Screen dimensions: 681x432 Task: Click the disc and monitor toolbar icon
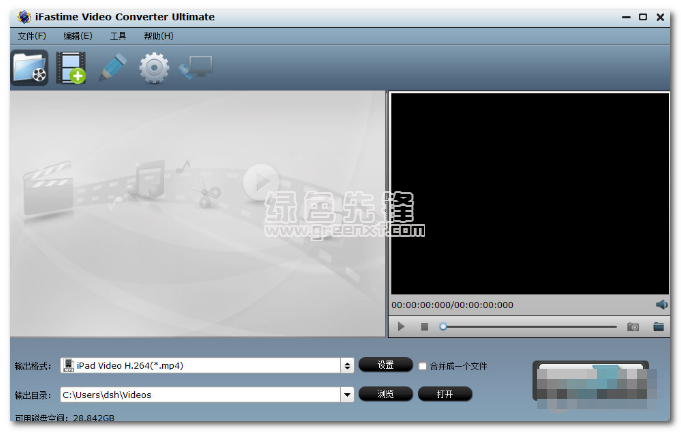point(195,67)
